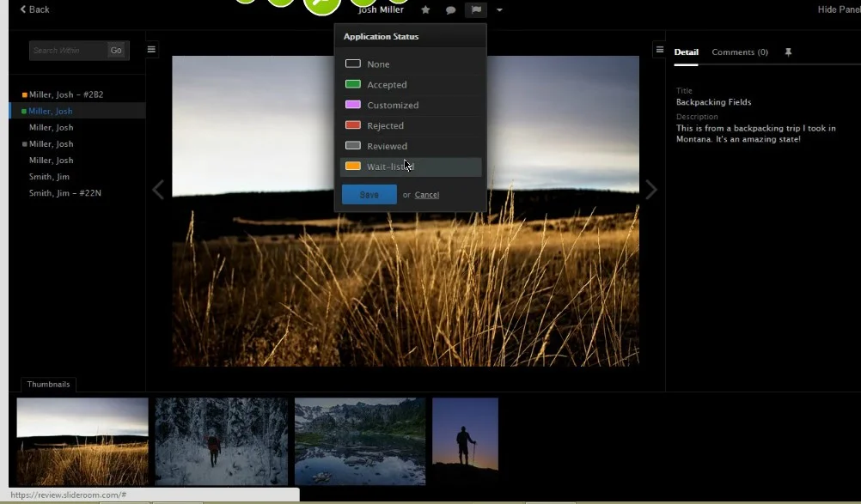Click the star rating icon
861x504 pixels.
(x=425, y=9)
